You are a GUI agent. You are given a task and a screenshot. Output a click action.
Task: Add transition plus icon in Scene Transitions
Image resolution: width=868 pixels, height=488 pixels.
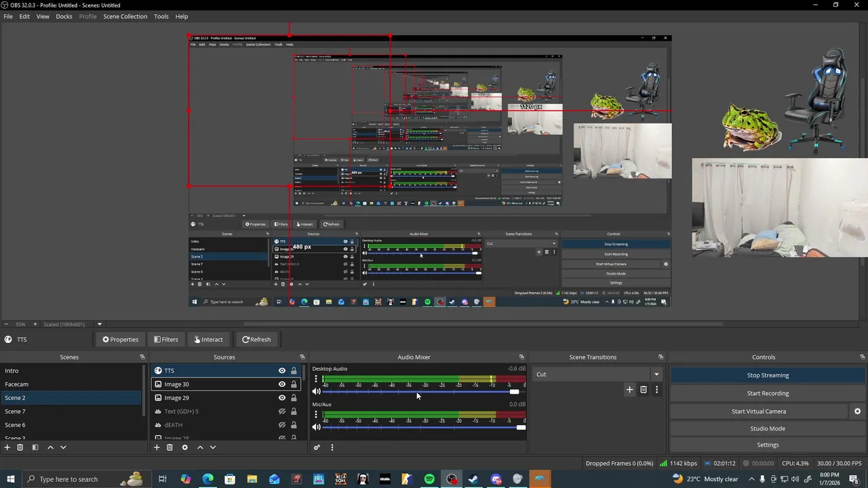(629, 390)
